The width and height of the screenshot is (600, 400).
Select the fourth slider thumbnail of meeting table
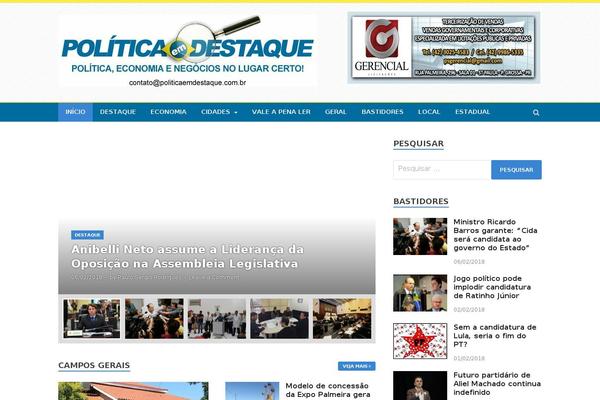click(x=279, y=318)
